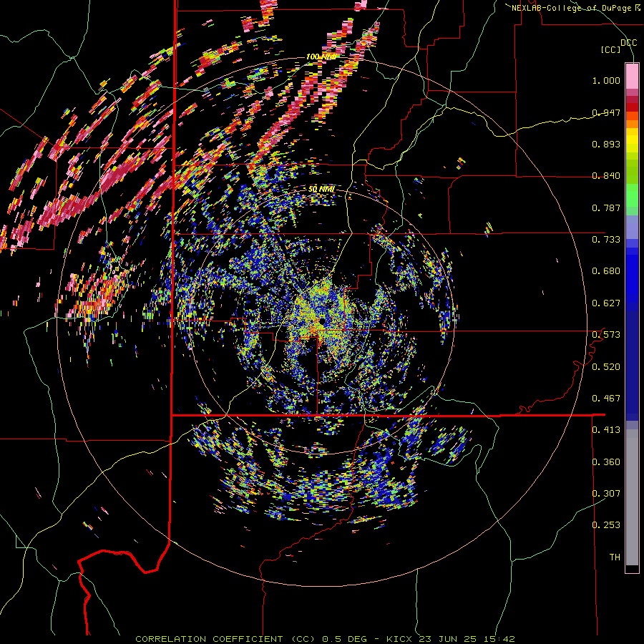
Task: Select the 0.520 scale value
Action: (x=606, y=367)
